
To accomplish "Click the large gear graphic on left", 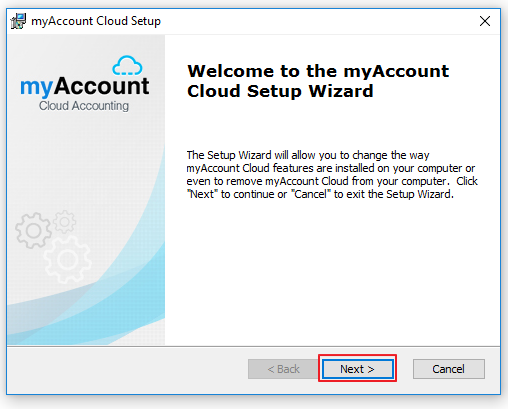I will pyautogui.click(x=33, y=231).
